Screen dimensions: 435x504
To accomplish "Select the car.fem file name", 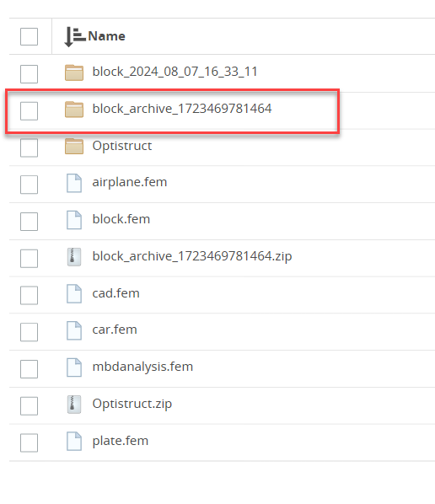I will [x=115, y=330].
